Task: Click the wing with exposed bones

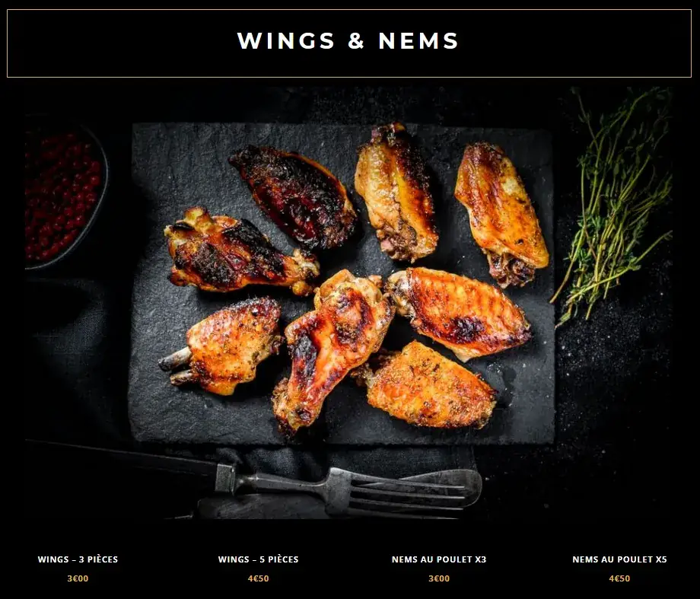Action: [x=221, y=346]
